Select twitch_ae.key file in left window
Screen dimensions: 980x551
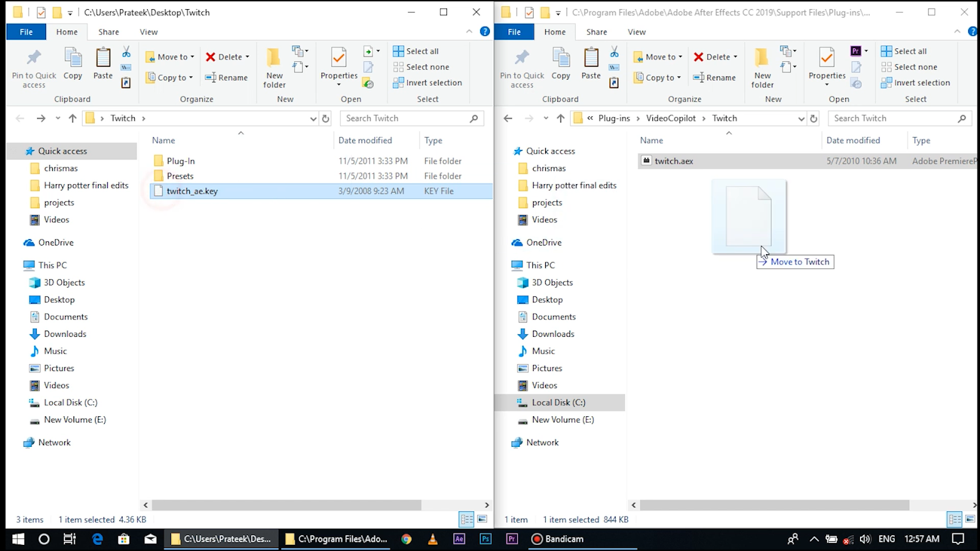[321, 191]
